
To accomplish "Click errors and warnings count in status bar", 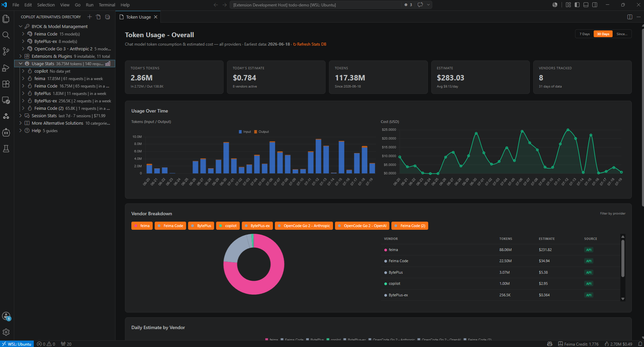I will 46,344.
